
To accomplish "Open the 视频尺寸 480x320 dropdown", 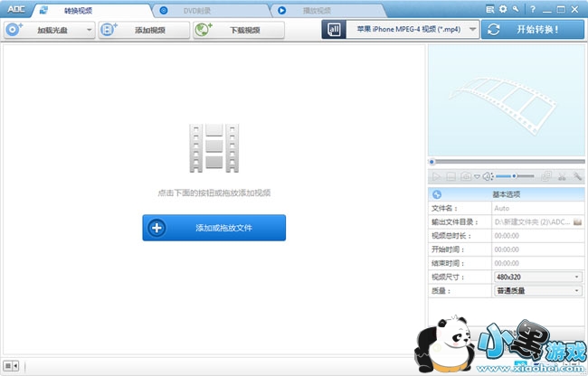I will pos(537,277).
